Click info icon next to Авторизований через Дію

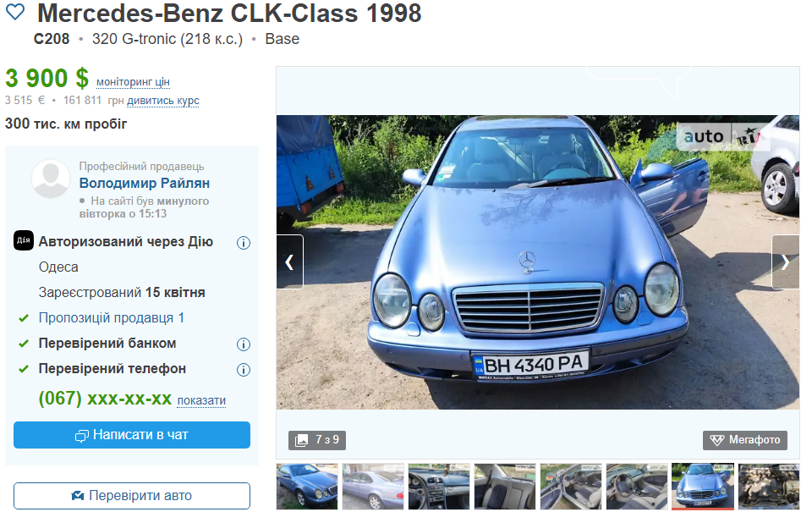pos(244,243)
